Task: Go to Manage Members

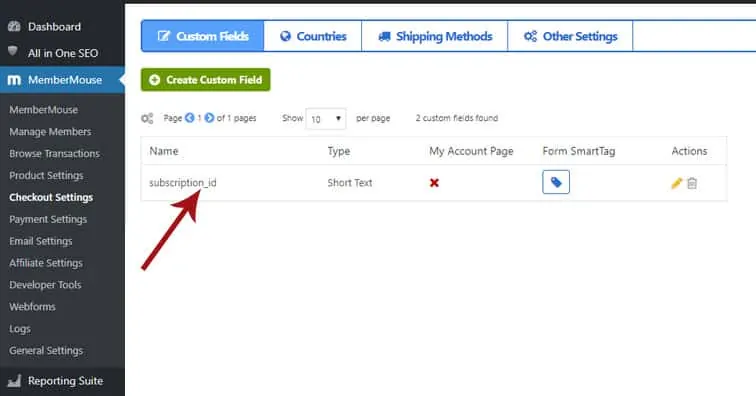Action: point(50,132)
